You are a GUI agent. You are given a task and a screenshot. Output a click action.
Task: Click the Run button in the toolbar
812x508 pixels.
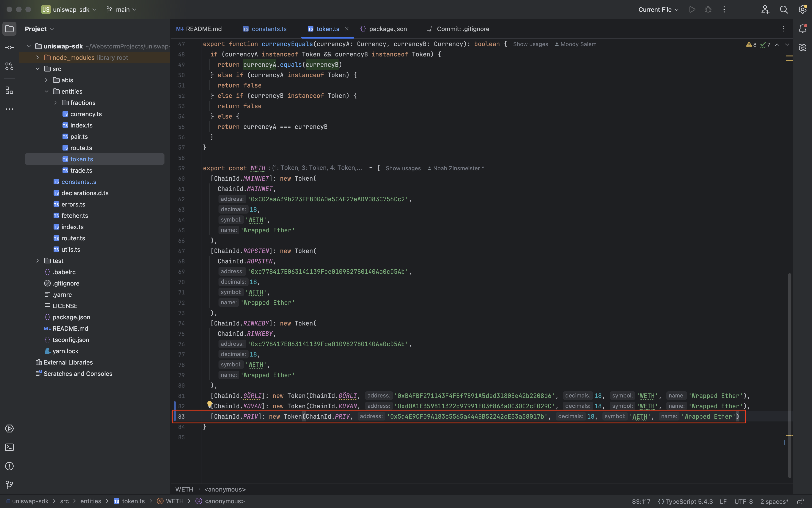(692, 9)
